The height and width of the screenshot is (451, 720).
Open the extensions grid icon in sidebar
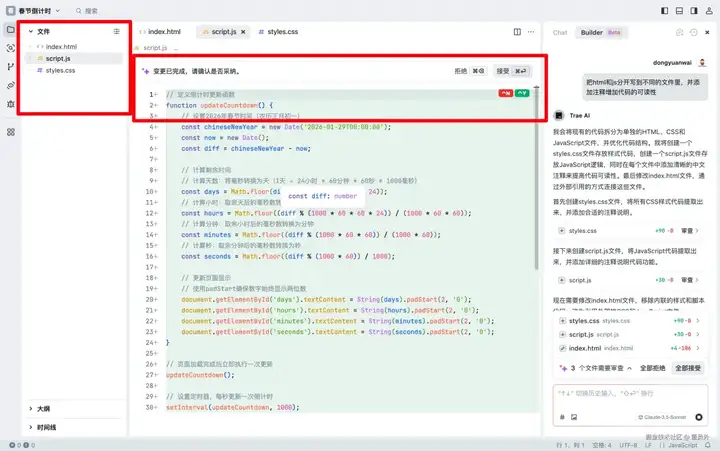11,132
